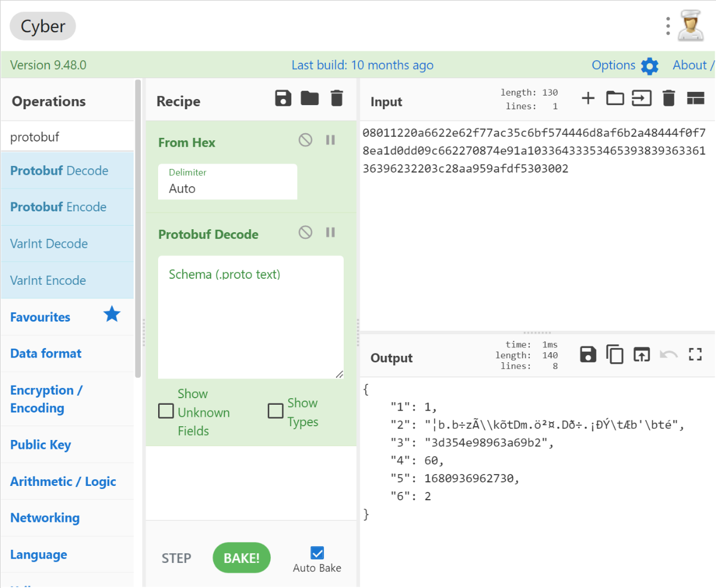Enable Show Unknown Fields checkbox
Image resolution: width=716 pixels, height=588 pixels.
(166, 411)
